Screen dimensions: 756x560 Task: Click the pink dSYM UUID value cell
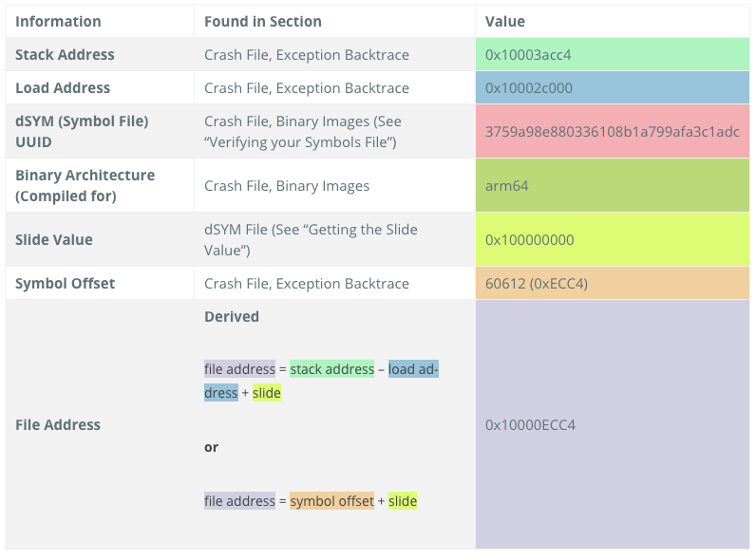tap(612, 132)
